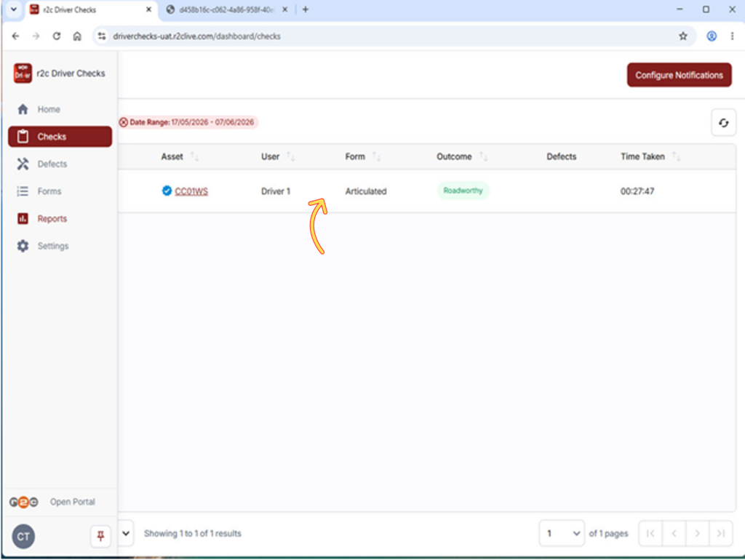Image resolution: width=745 pixels, height=560 pixels.
Task: Go to the last page
Action: 720,533
